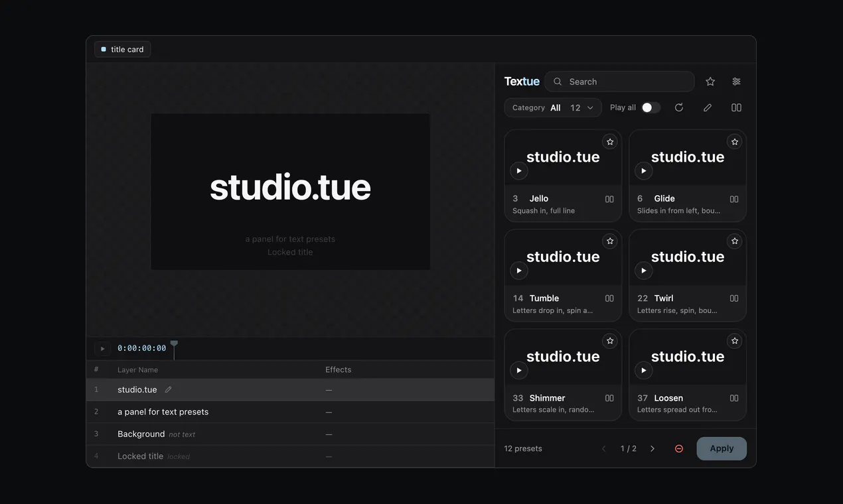The image size is (843, 504).
Task: Click the refresh icon beside Play all
Action: (x=679, y=107)
